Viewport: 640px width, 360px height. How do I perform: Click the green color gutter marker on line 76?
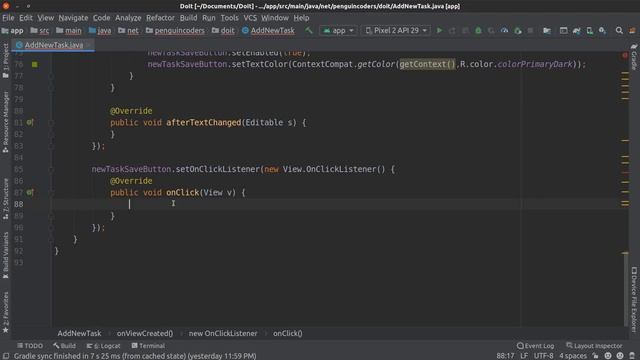click(x=35, y=64)
